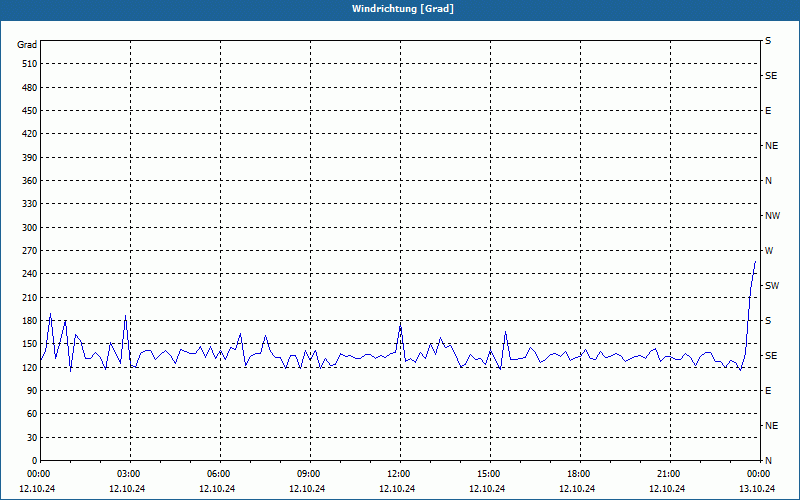The width and height of the screenshot is (800, 500).
Task: Click the 390 y-axis value
Action: pos(30,157)
